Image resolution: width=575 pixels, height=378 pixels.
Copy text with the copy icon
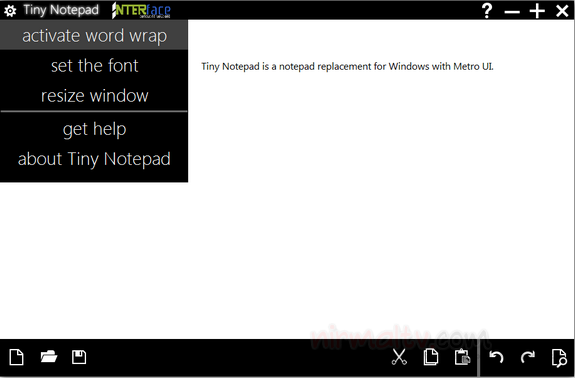coord(431,357)
